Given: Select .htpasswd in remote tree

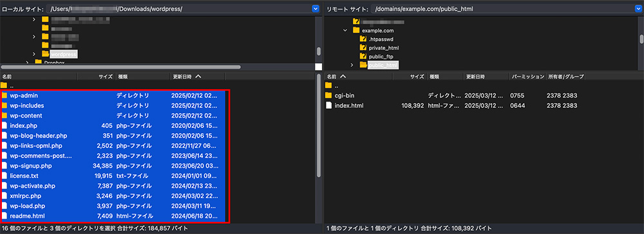Looking at the screenshot, I should click(382, 39).
